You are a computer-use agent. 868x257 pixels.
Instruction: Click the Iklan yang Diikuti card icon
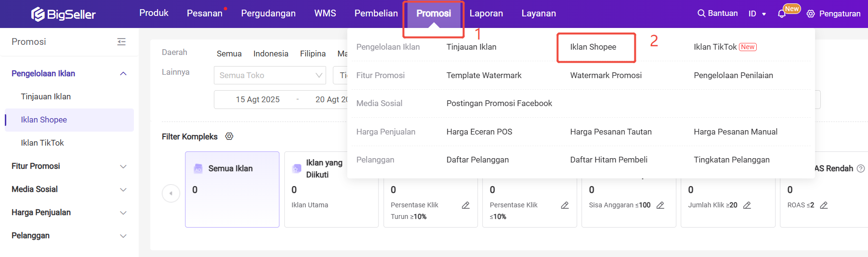pos(297,169)
